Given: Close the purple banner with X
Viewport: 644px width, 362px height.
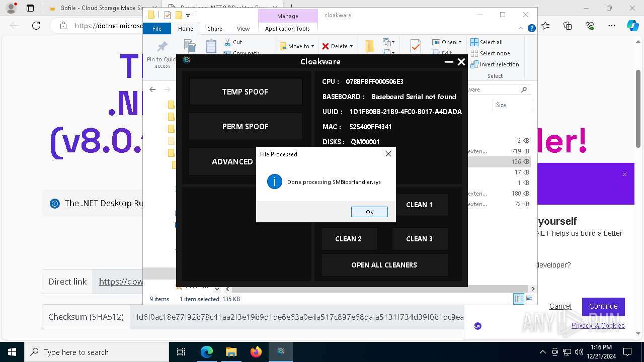Looking at the screenshot, I should pos(624,174).
